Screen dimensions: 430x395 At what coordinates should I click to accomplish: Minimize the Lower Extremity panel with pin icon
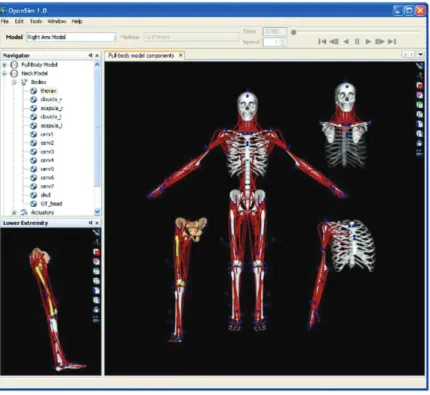pyautogui.click(x=90, y=223)
